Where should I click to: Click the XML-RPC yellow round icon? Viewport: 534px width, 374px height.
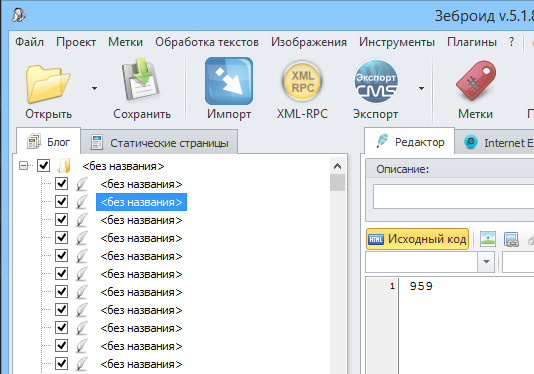point(302,81)
